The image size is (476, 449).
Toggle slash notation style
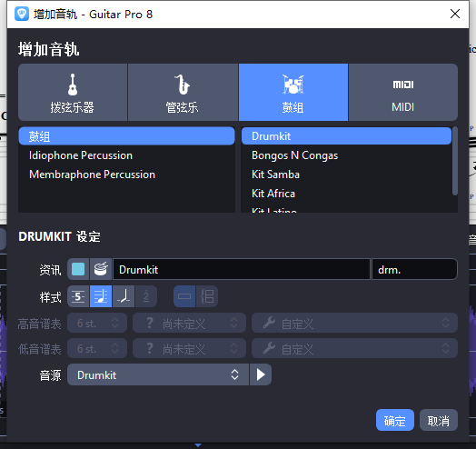click(124, 296)
